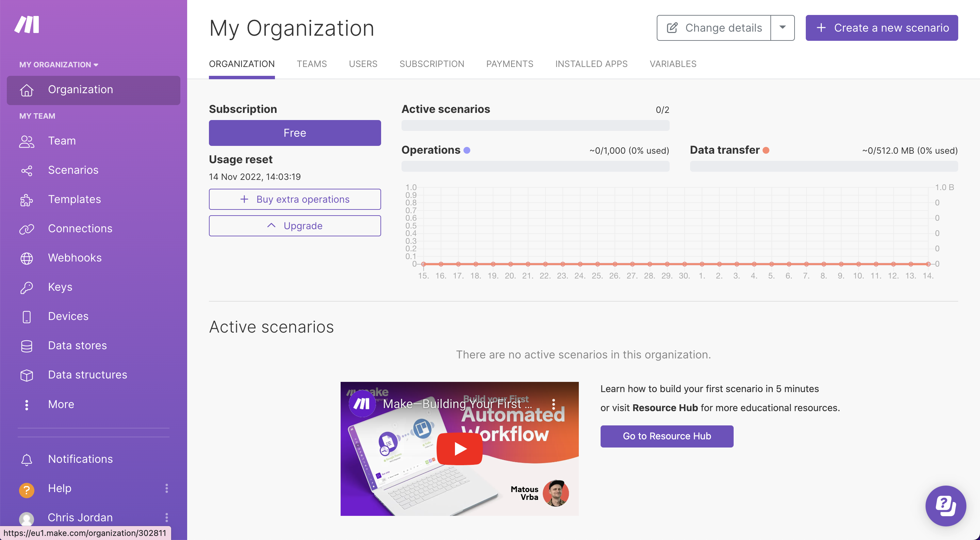Click the Operations progress bar
Viewport: 980px width, 540px height.
click(x=535, y=166)
